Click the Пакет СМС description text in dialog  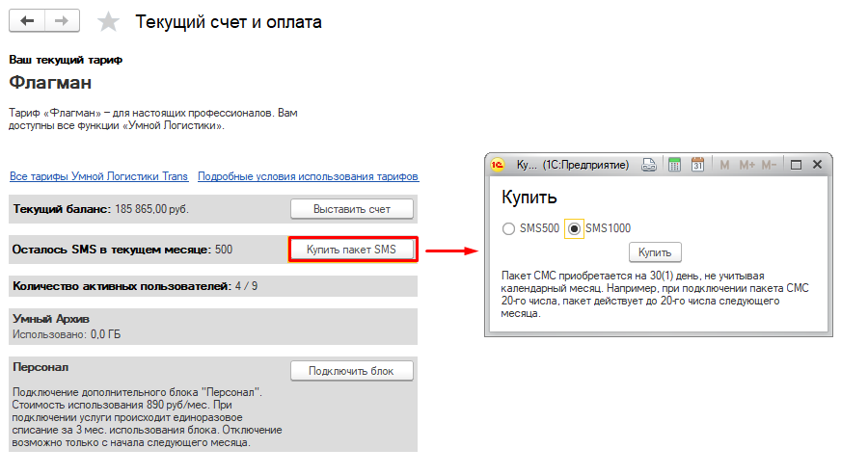pyautogui.click(x=655, y=294)
